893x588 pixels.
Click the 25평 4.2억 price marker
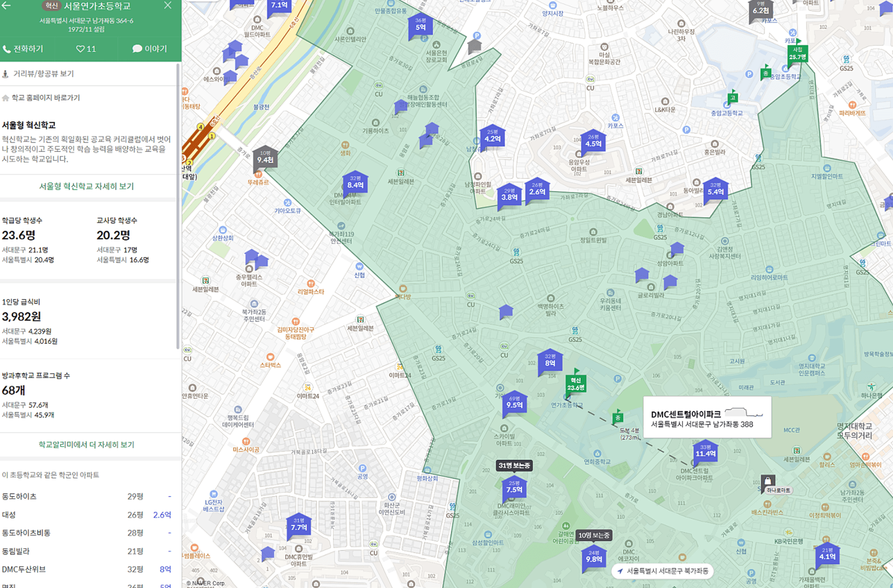(x=492, y=138)
